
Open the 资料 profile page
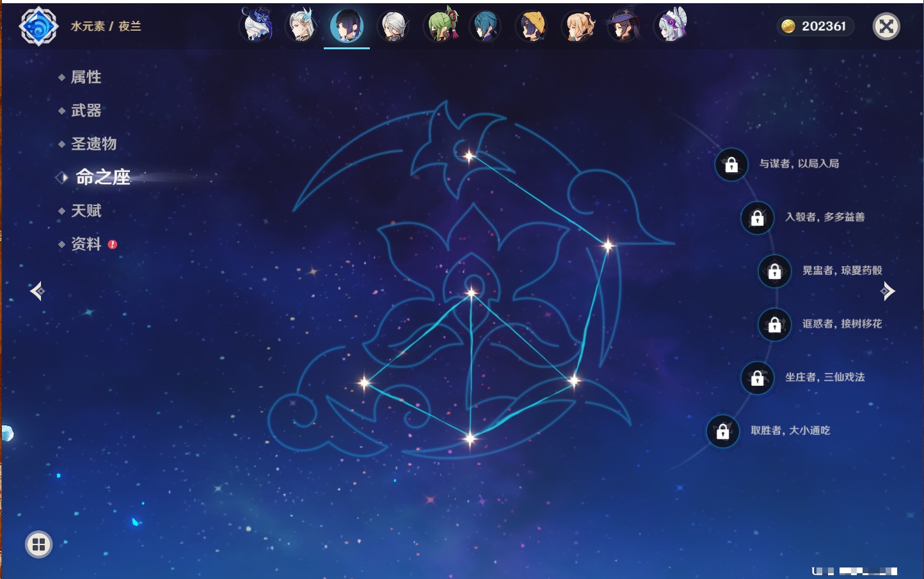(x=86, y=244)
